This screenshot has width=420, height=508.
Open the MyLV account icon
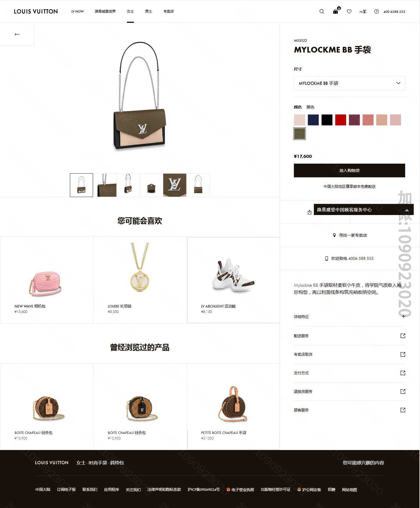363,11
